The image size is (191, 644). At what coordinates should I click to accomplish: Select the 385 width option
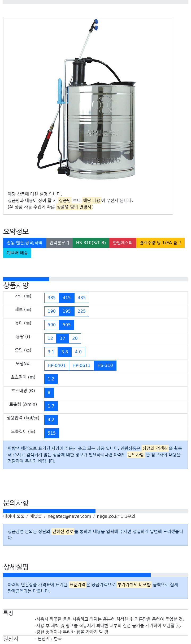coord(51,298)
